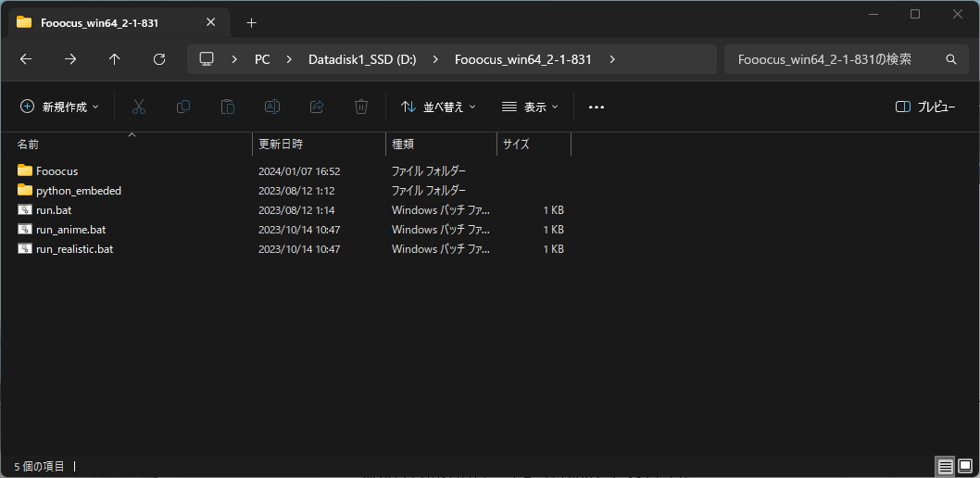Navigate up one folder level
Viewport: 980px width, 478px height.
[114, 59]
